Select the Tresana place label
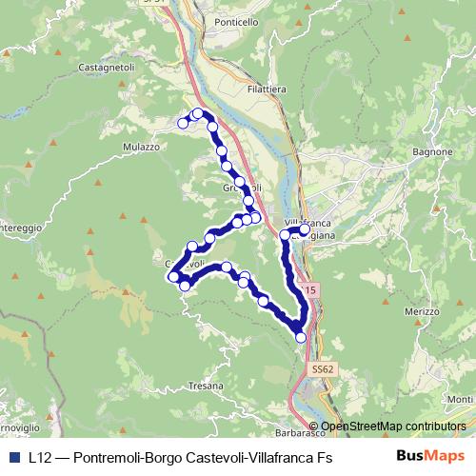476x476 pixels. (206, 386)
